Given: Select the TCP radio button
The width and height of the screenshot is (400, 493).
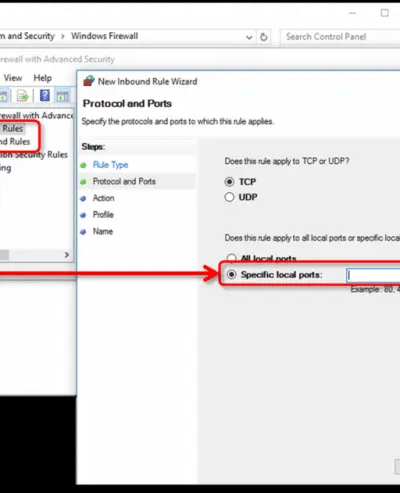Looking at the screenshot, I should [229, 182].
